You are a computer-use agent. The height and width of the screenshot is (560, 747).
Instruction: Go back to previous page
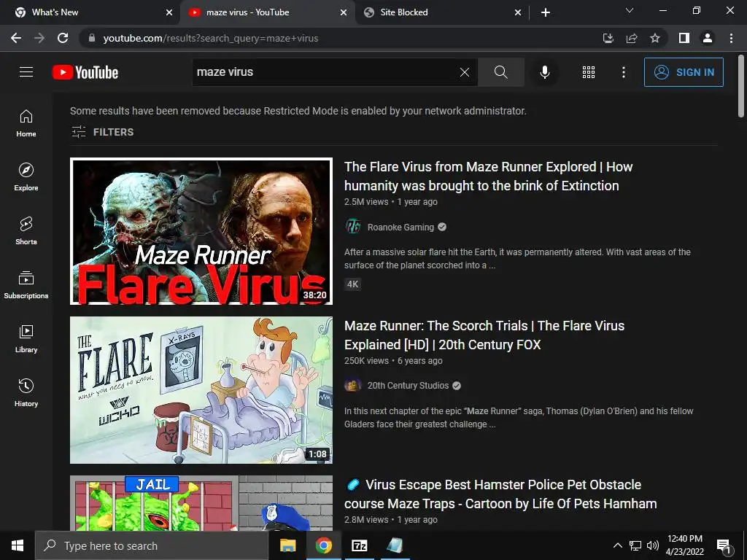pos(16,38)
